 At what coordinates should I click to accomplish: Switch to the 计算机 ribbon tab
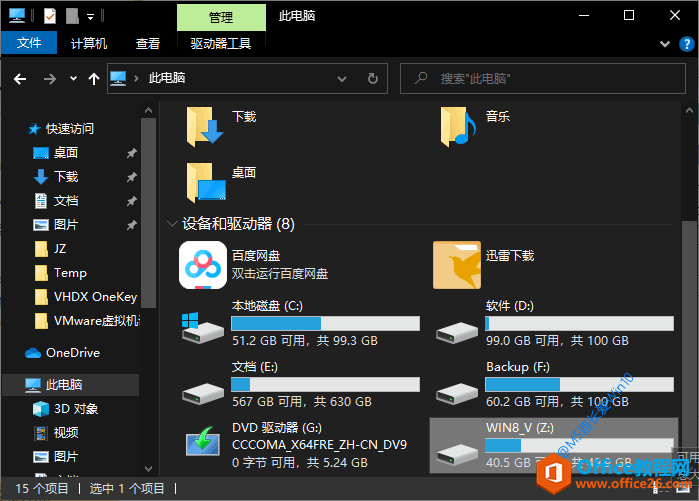[x=89, y=43]
